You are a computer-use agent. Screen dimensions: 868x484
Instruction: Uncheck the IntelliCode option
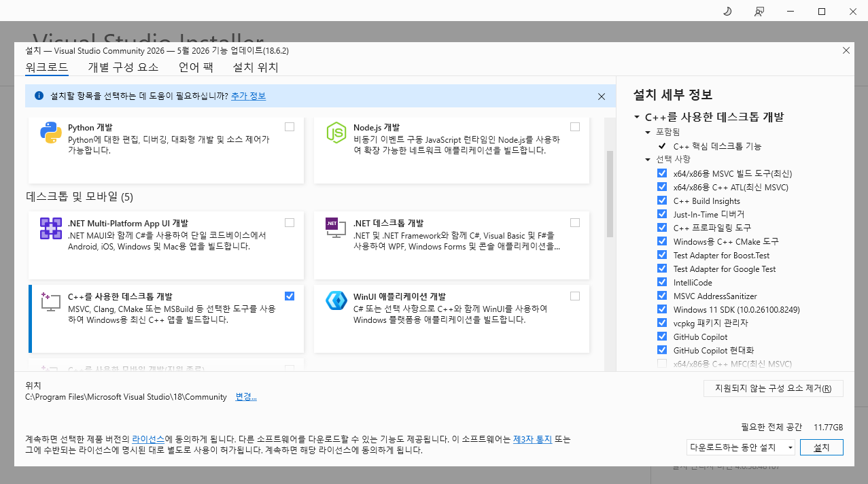[x=662, y=282]
